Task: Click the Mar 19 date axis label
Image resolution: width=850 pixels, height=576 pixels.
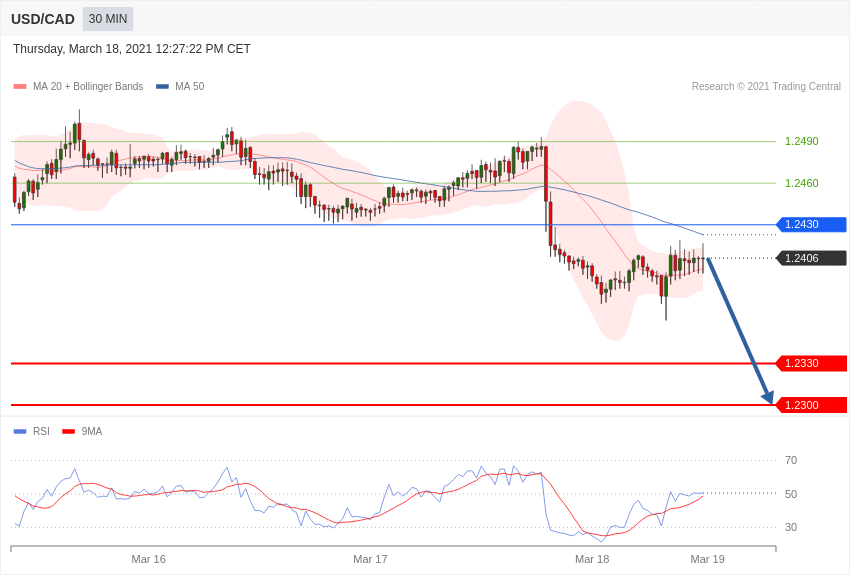Action: 707,559
